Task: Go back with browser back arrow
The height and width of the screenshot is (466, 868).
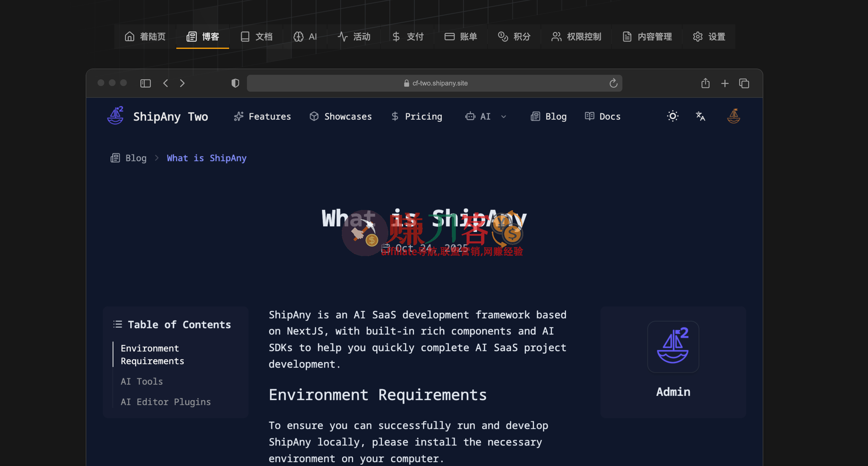Action: [166, 83]
